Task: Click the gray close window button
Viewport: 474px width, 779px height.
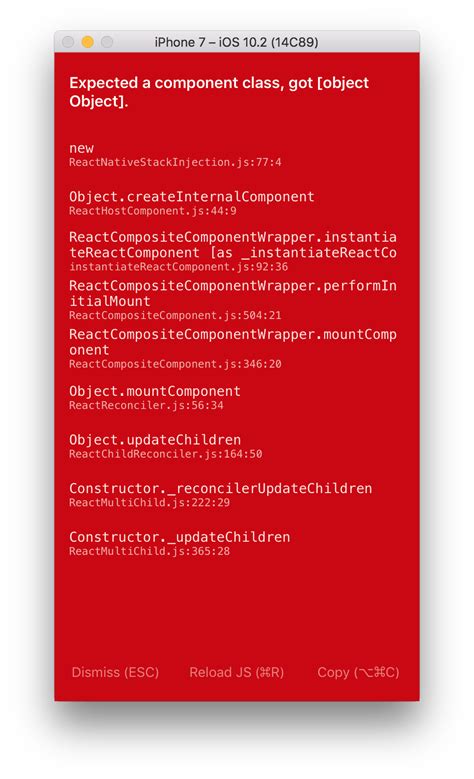Action: tap(68, 42)
